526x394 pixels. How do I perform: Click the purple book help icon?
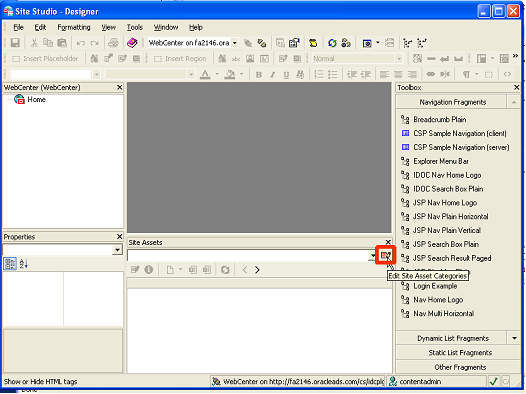pyautogui.click(x=132, y=43)
